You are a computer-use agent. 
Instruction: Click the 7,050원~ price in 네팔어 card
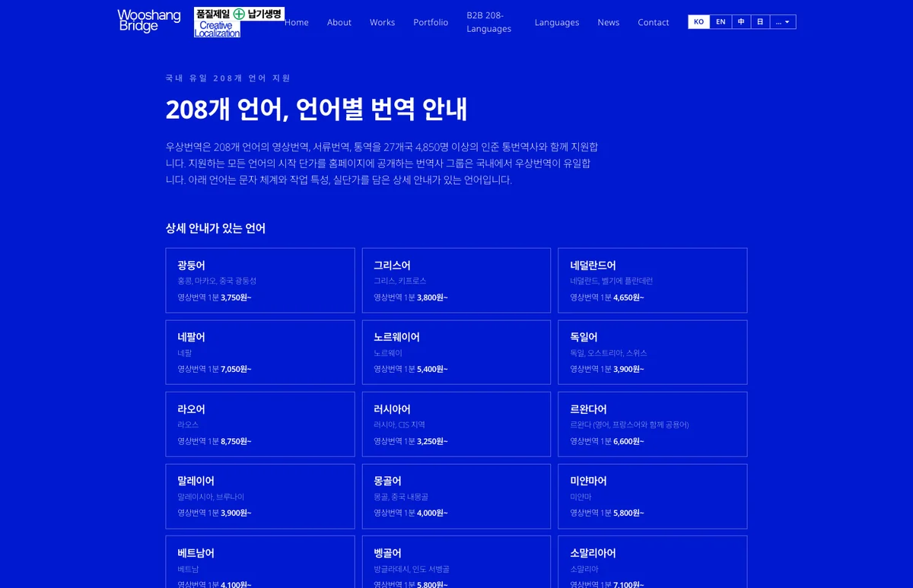click(x=236, y=369)
